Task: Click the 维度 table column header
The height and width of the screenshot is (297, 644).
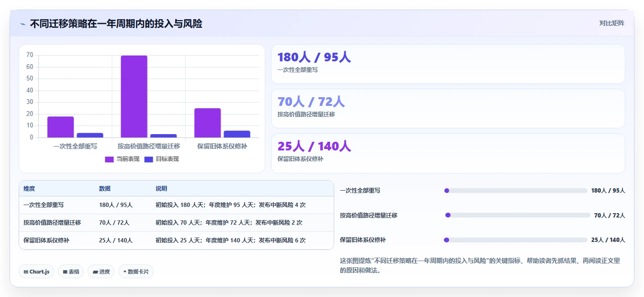Action: tap(29, 189)
